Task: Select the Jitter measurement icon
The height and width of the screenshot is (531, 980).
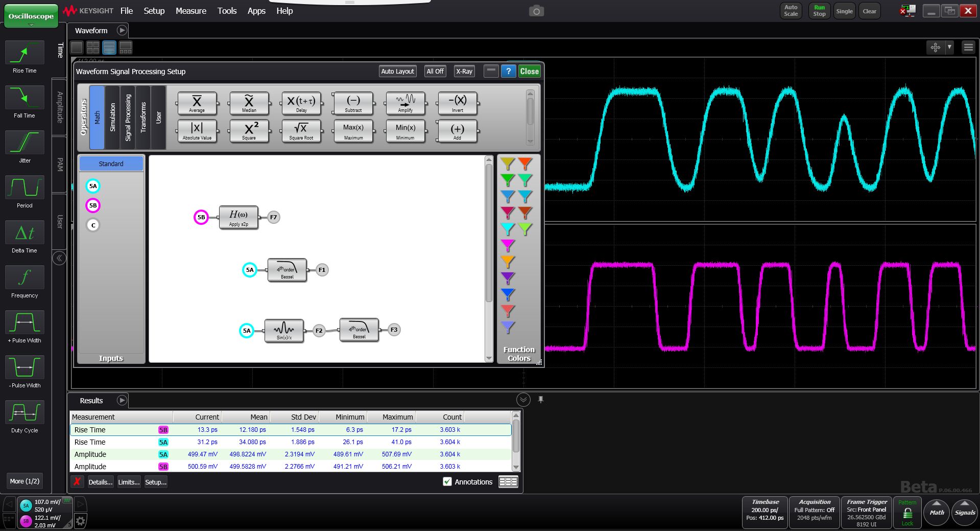Action: coord(25,143)
